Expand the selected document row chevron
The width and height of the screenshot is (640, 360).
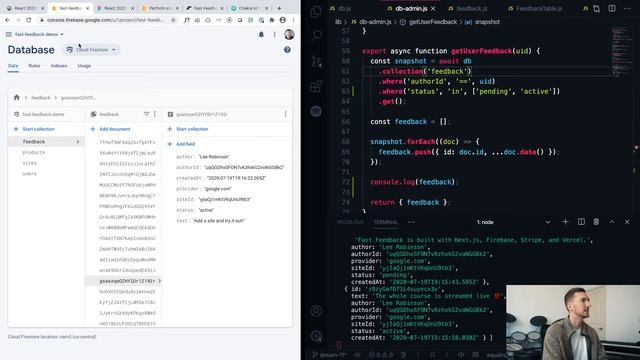159,281
